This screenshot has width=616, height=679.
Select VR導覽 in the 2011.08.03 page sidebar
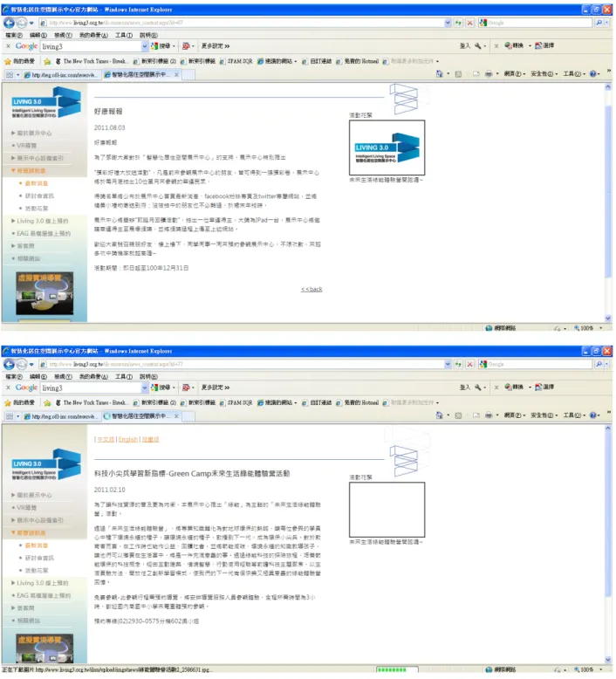point(24,146)
